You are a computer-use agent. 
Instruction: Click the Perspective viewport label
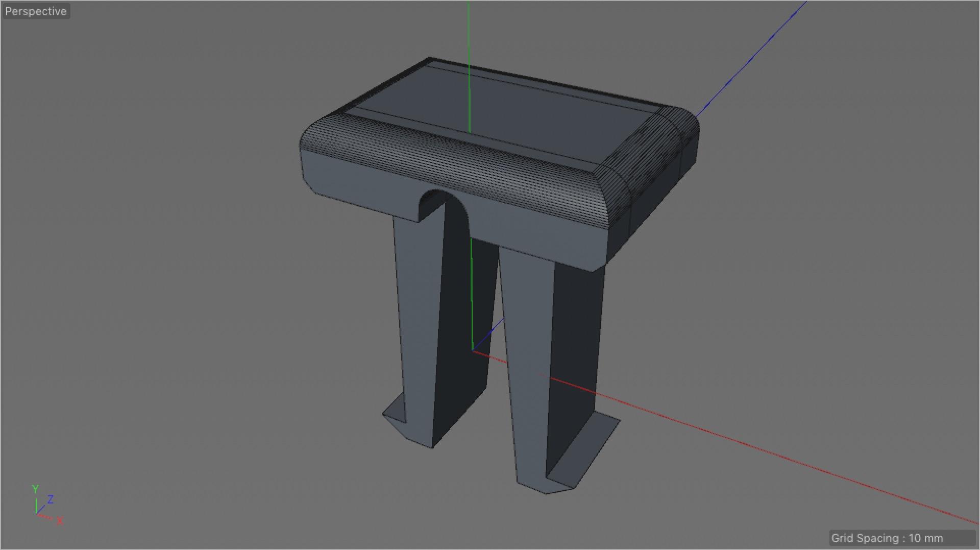tap(36, 11)
